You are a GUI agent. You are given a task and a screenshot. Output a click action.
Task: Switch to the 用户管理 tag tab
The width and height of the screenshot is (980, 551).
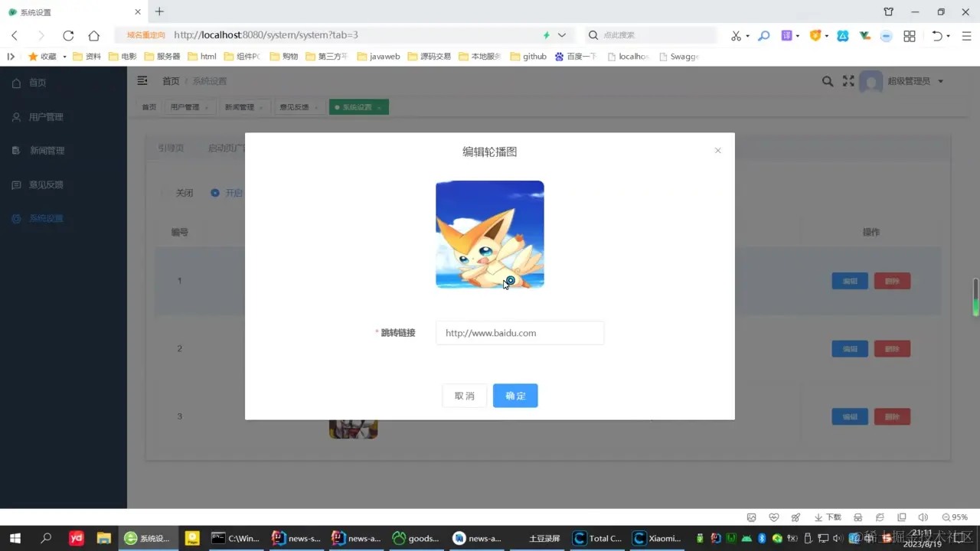190,107
